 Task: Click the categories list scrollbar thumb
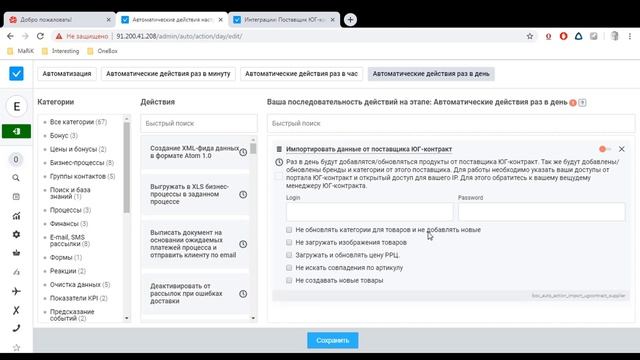click(127, 167)
